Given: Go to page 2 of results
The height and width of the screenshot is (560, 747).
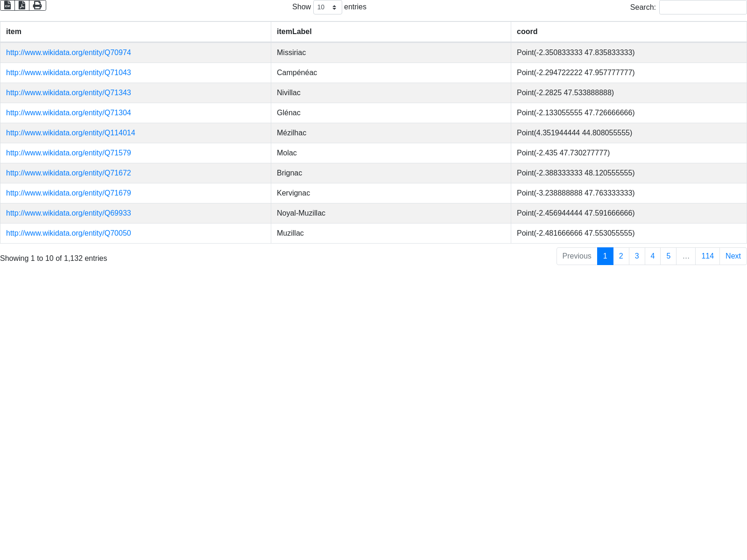Looking at the screenshot, I should tap(621, 256).
